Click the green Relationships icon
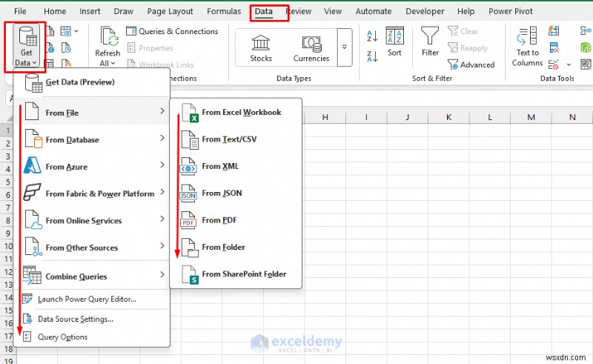Viewport: 593px width, 364px height. pos(586,47)
